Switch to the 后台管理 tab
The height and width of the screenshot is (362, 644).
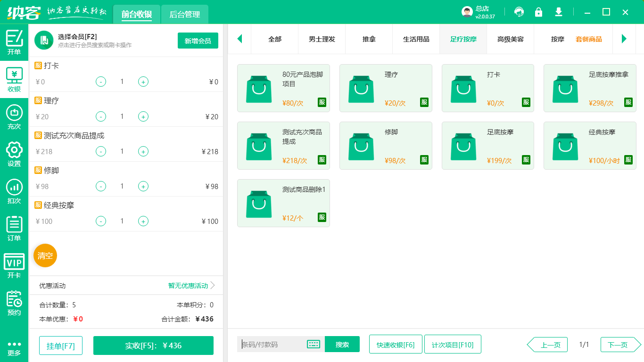coord(184,14)
